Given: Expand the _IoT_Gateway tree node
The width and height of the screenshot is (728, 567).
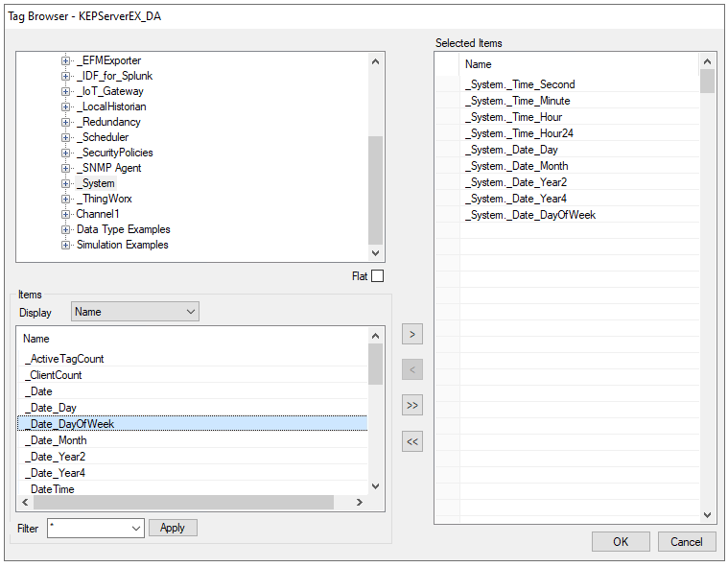Looking at the screenshot, I should [65, 91].
